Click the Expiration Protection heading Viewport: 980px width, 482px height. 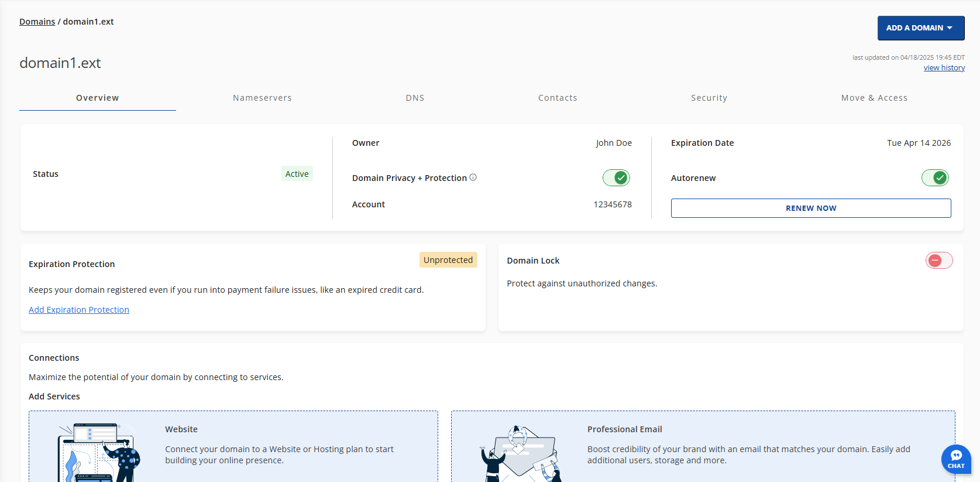[72, 264]
